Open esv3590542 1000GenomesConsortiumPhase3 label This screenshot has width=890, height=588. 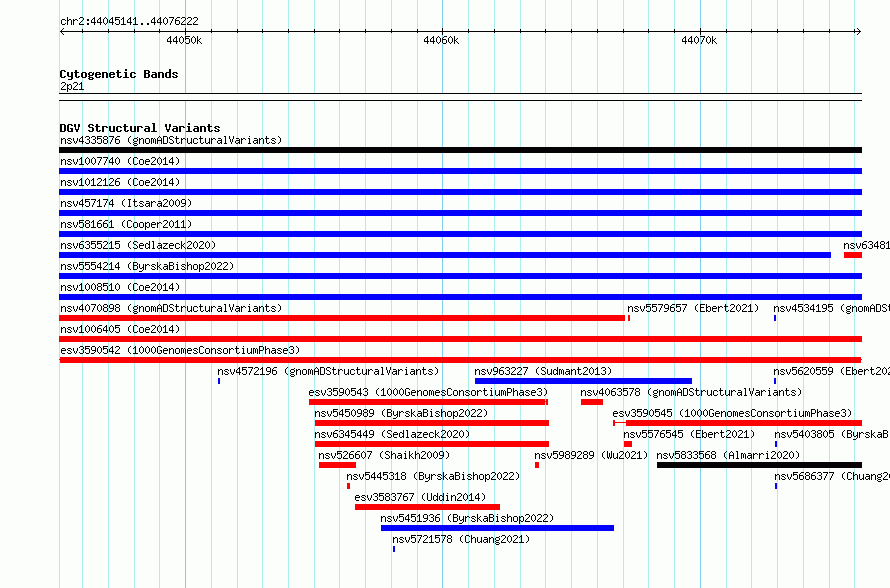coord(180,350)
